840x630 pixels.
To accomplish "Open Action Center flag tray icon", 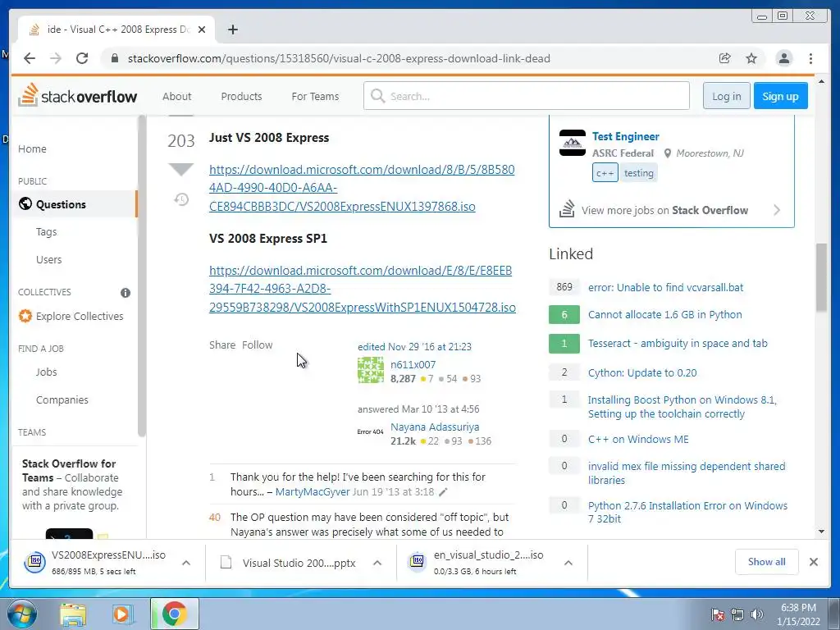I will (x=718, y=614).
